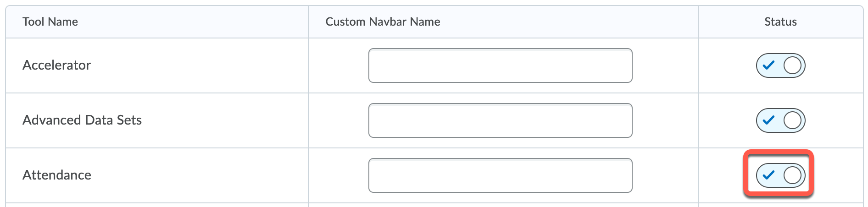The image size is (868, 207).
Task: Click the Status column header
Action: click(x=780, y=22)
